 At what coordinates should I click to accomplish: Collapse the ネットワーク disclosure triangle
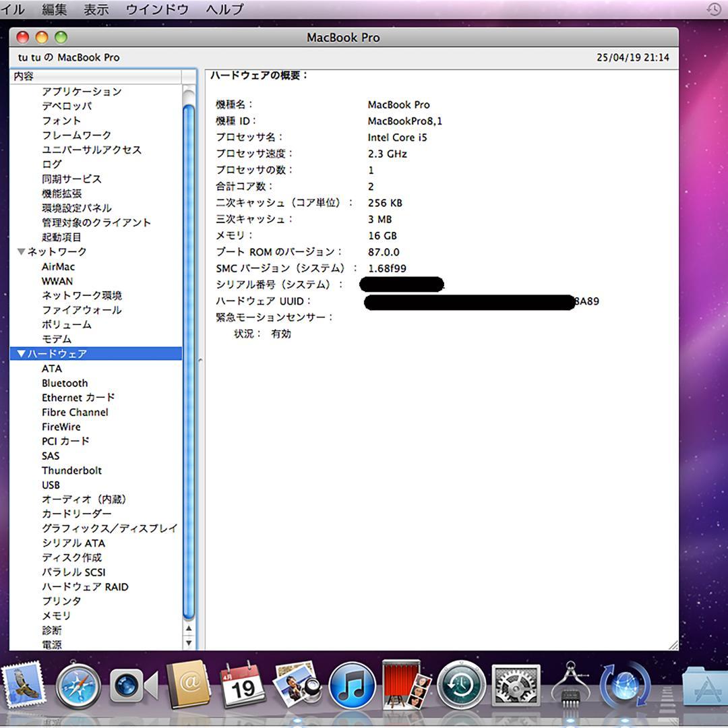[21, 251]
